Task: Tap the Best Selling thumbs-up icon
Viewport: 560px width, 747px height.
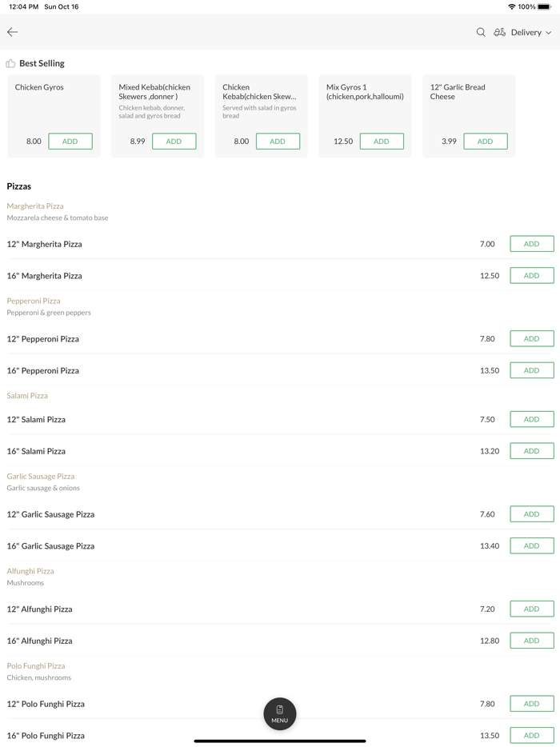Action: 10,63
